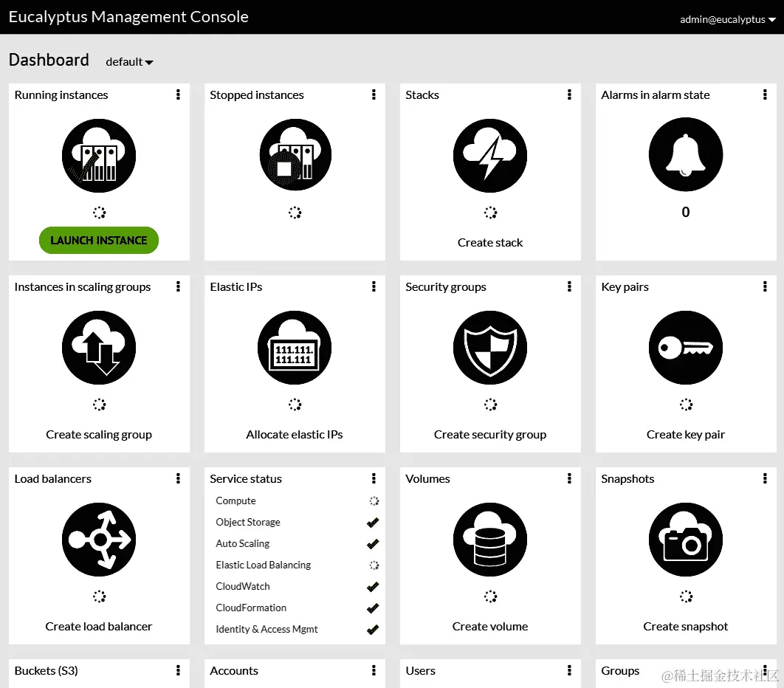Open the Key pairs tile options menu
The height and width of the screenshot is (688, 784).
click(x=765, y=286)
